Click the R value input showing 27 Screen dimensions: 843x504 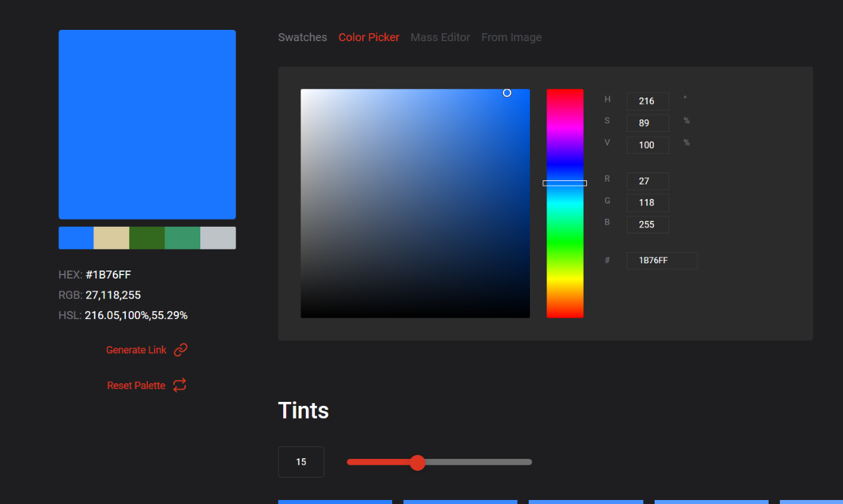tap(647, 180)
